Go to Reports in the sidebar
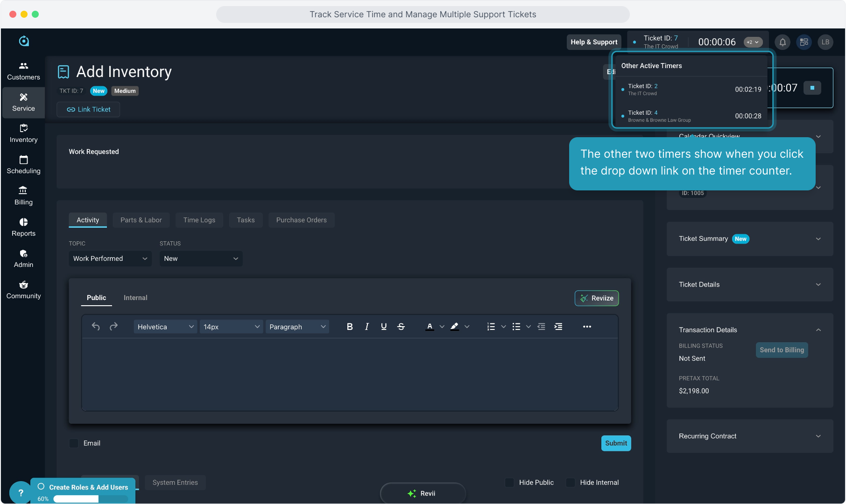 coord(23,227)
